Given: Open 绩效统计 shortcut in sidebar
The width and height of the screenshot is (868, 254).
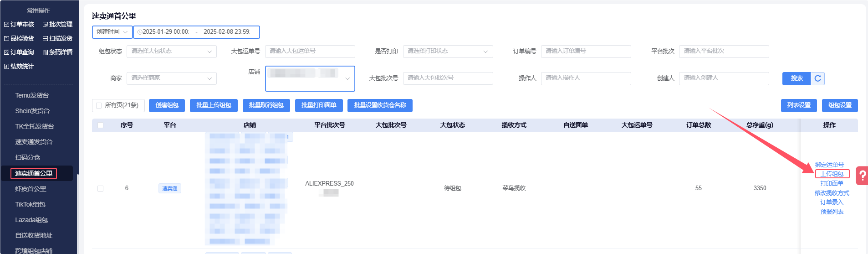Looking at the screenshot, I should (x=19, y=66).
